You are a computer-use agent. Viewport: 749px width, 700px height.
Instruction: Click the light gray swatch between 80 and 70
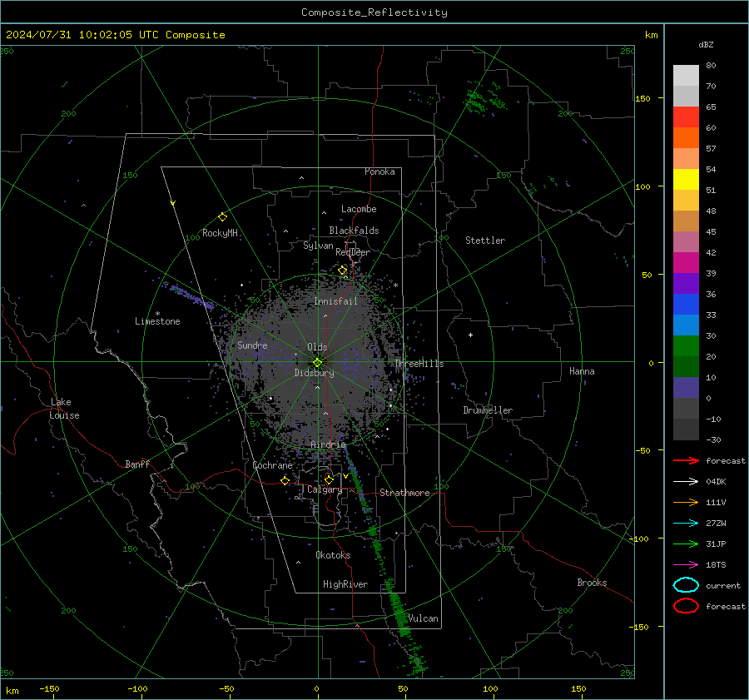tap(686, 75)
